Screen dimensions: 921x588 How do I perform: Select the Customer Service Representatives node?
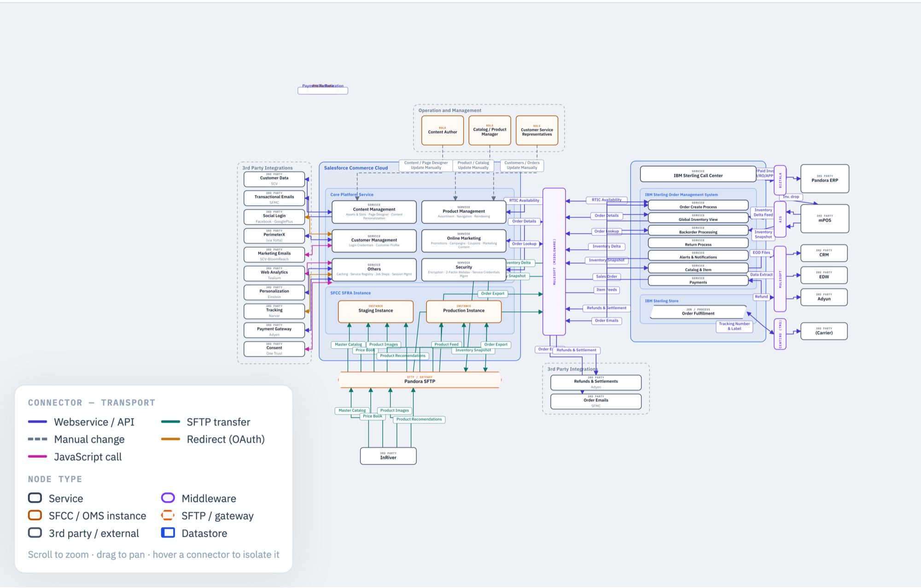pyautogui.click(x=537, y=130)
